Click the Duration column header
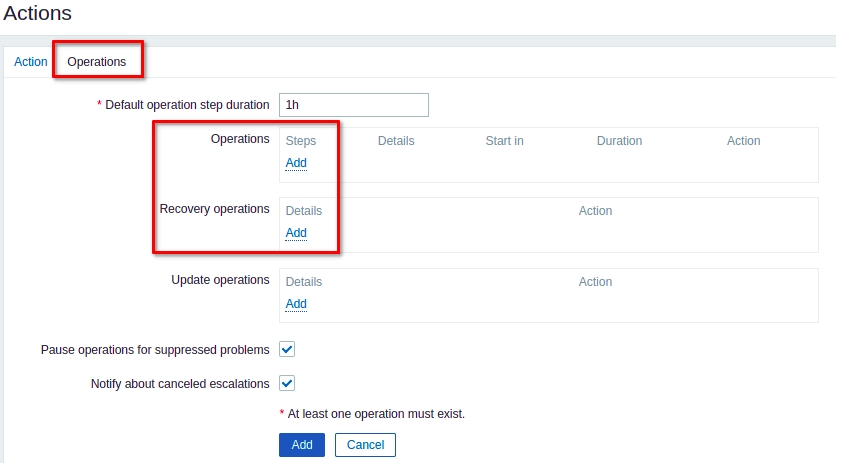841x464 pixels. pos(619,141)
